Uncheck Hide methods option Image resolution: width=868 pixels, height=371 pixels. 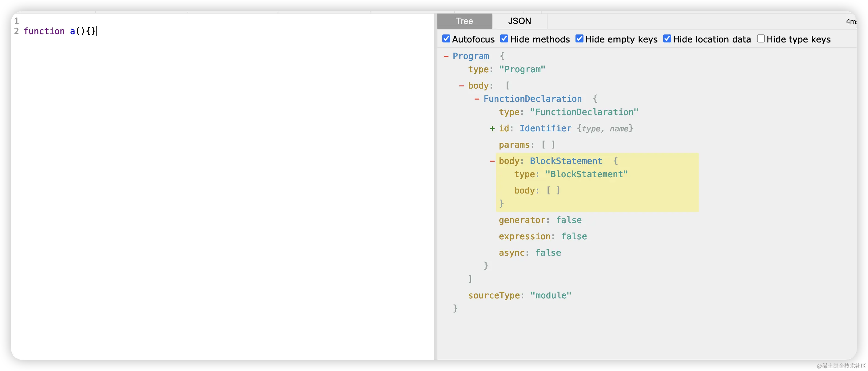click(x=504, y=39)
